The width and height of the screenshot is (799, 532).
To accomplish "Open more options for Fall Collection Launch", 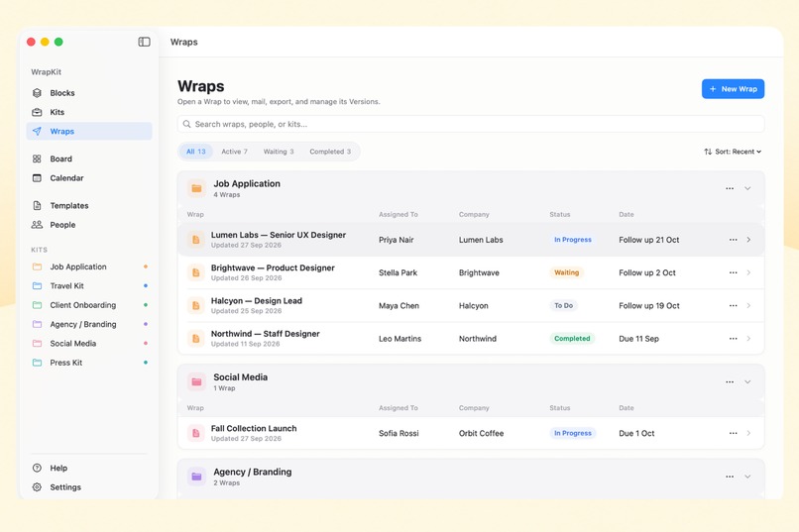I will click(x=733, y=433).
